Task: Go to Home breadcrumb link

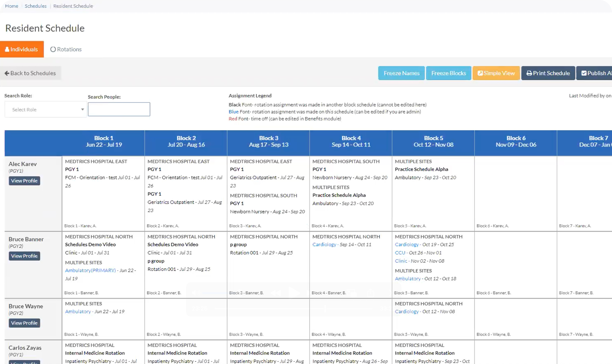Action: click(x=12, y=6)
